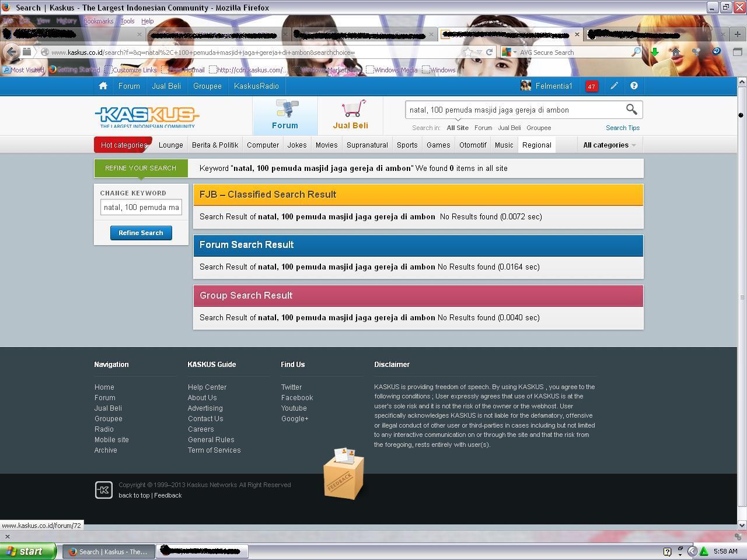Screen dimensions: 747x560
Task: Switch to the Jual Beli section tab
Action: [350, 115]
